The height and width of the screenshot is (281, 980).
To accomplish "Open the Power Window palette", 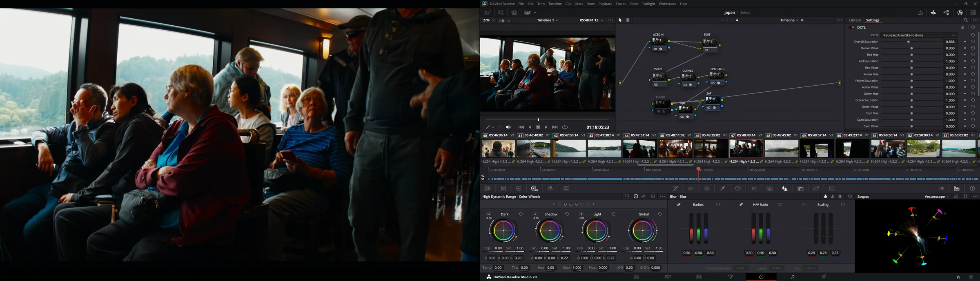I will point(738,188).
